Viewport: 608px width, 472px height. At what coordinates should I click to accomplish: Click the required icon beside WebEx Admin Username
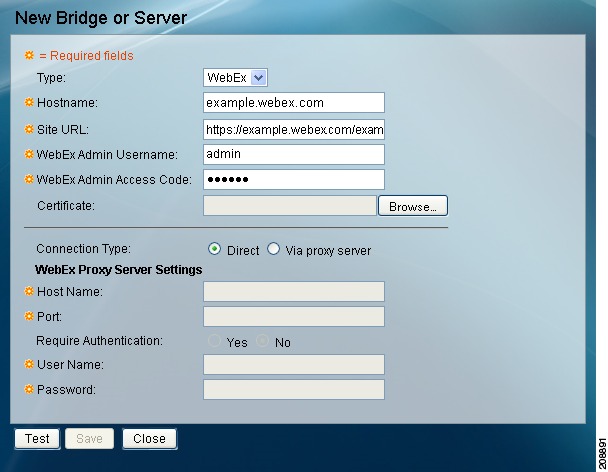coord(29,154)
